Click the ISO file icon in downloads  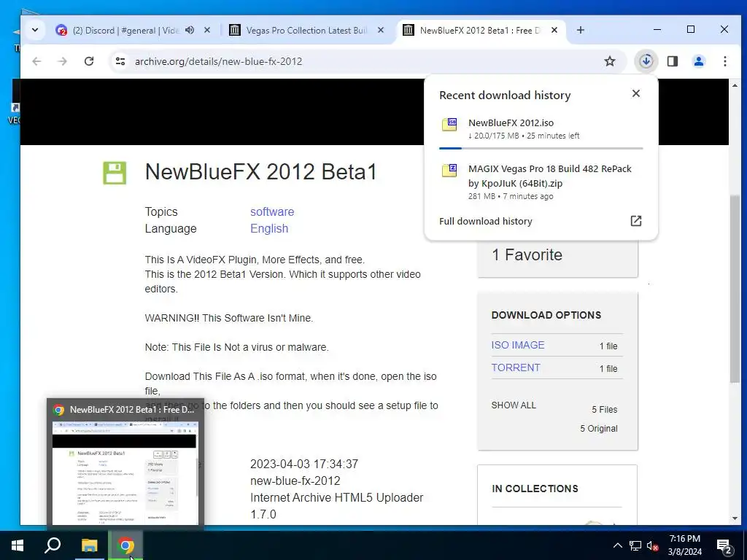(x=449, y=124)
